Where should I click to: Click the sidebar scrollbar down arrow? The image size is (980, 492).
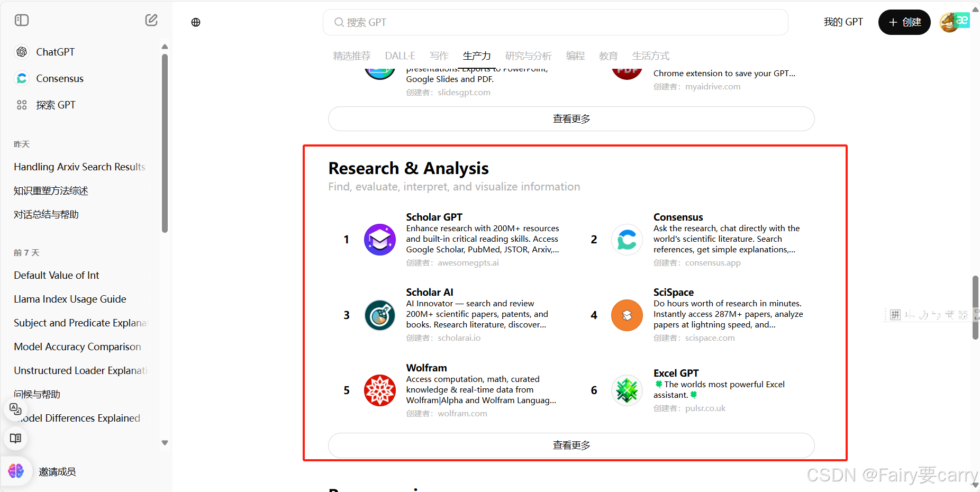(x=165, y=443)
